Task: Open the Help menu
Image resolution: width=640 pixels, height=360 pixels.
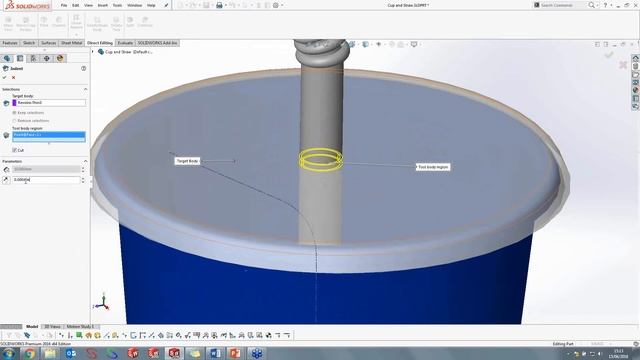Action: tap(151, 5)
